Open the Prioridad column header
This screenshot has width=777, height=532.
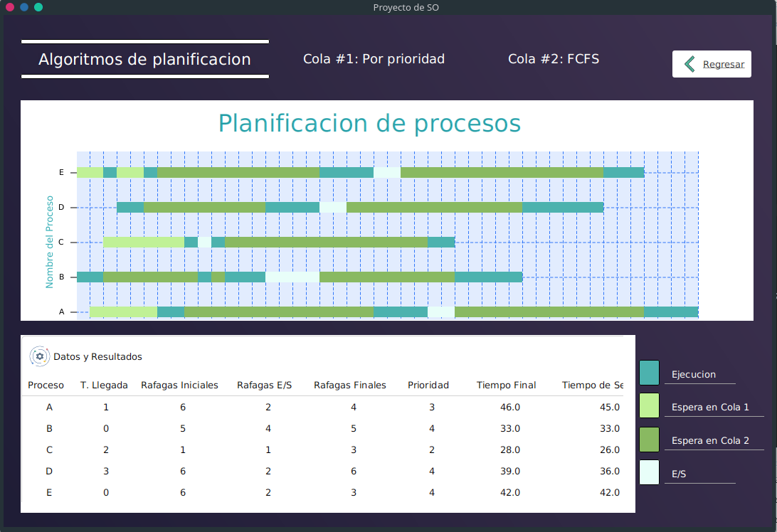(428, 385)
